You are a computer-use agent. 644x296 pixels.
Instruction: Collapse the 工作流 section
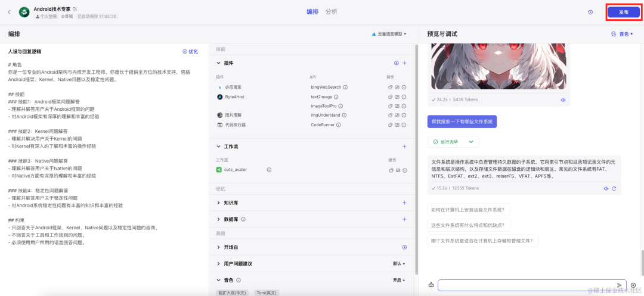click(x=218, y=147)
